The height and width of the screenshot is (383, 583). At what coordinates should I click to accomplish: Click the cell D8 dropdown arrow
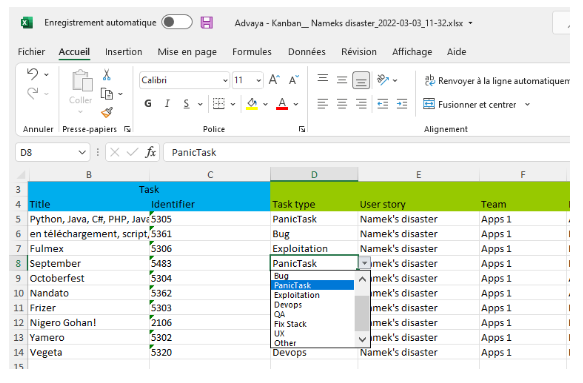[364, 263]
